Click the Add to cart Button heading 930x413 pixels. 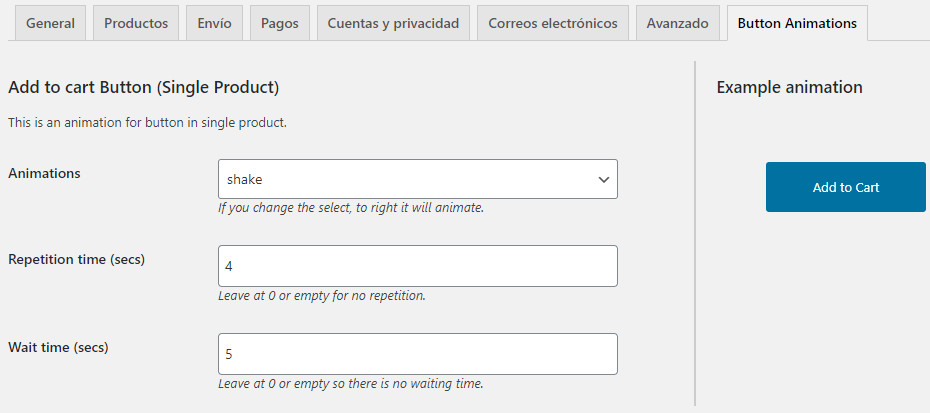[144, 88]
